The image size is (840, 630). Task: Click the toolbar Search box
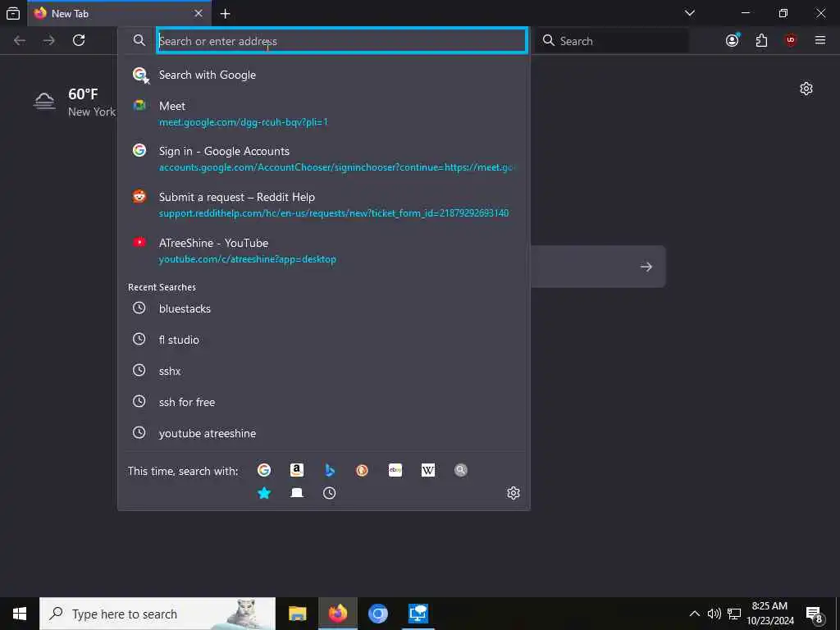coord(612,41)
